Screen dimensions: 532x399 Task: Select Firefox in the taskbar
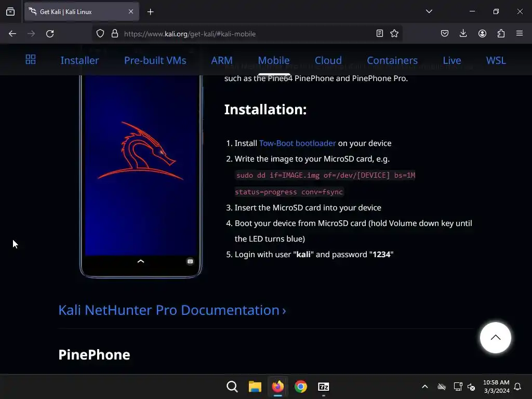278,387
